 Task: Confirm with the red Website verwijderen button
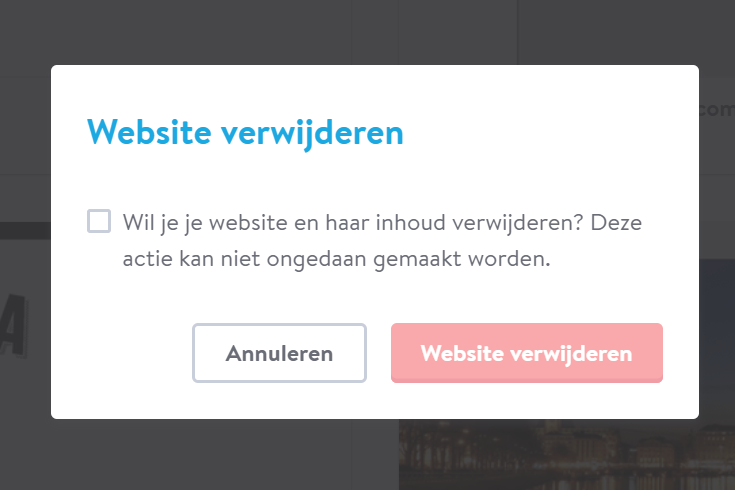527,353
